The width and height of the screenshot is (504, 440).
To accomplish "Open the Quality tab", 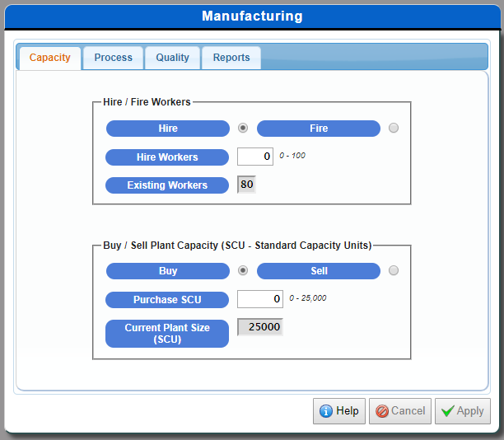I will [x=172, y=58].
